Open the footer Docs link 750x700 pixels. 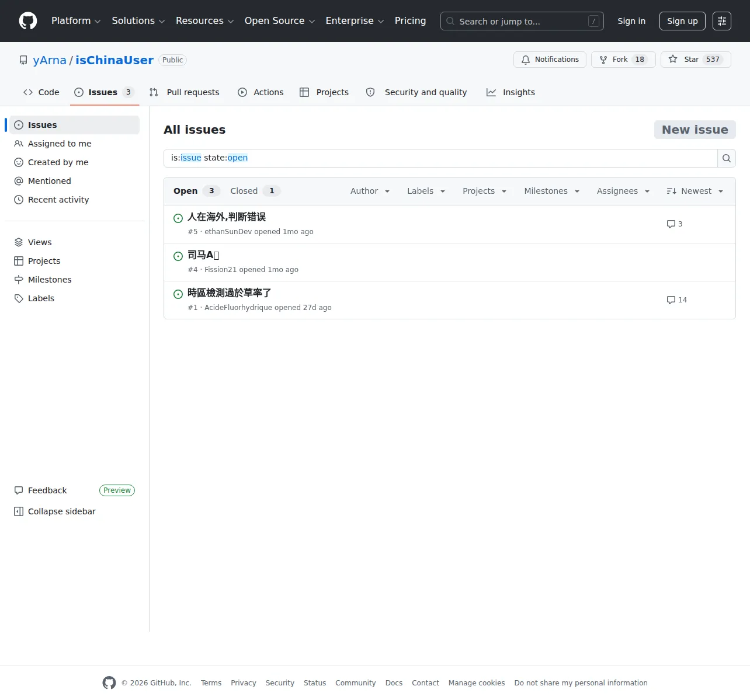click(x=394, y=683)
